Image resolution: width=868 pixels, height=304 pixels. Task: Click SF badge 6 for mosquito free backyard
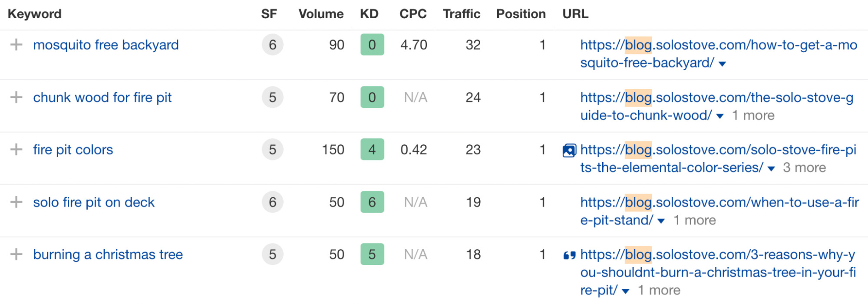272,45
